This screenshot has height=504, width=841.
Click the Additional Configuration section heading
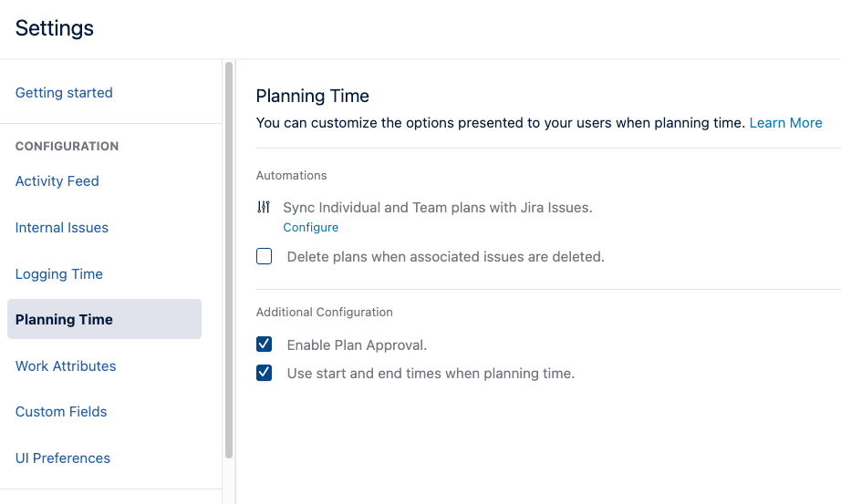[x=324, y=312]
